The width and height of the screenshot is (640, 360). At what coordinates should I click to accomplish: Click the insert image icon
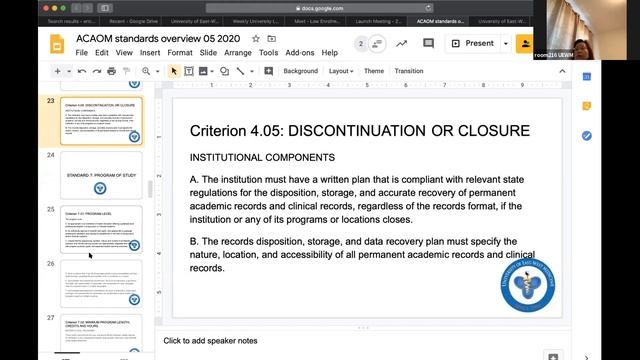coord(203,71)
